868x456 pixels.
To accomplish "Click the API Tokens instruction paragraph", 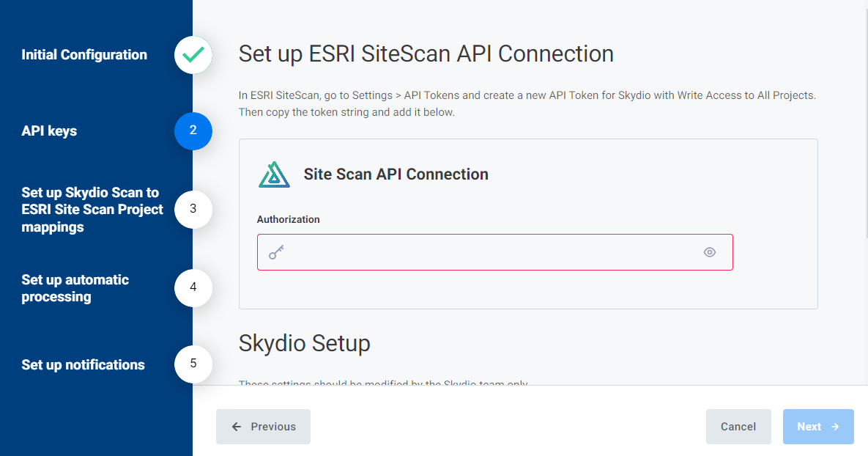I will click(x=527, y=103).
